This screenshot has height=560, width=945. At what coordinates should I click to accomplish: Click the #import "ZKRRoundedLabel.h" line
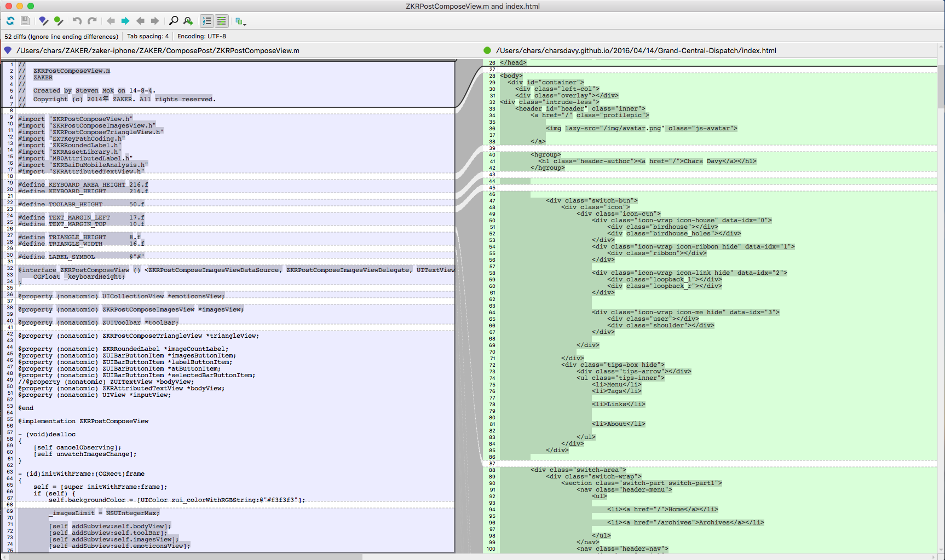pos(70,146)
